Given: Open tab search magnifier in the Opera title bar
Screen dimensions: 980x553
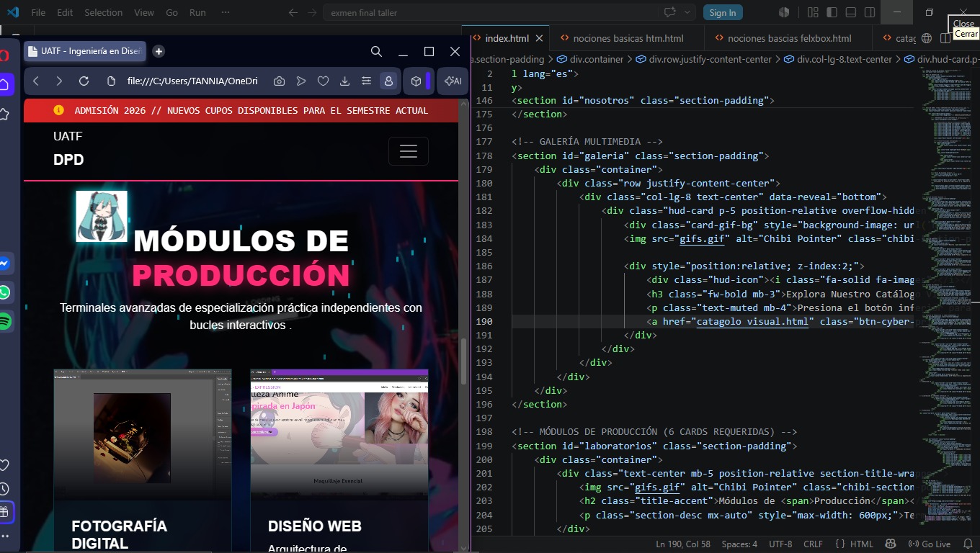Looking at the screenshot, I should point(376,51).
